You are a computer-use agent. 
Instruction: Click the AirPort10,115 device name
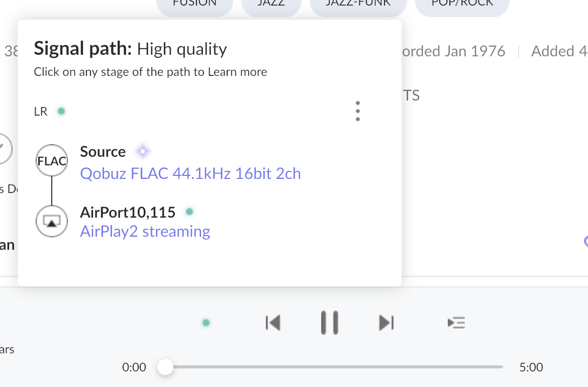[x=128, y=213]
